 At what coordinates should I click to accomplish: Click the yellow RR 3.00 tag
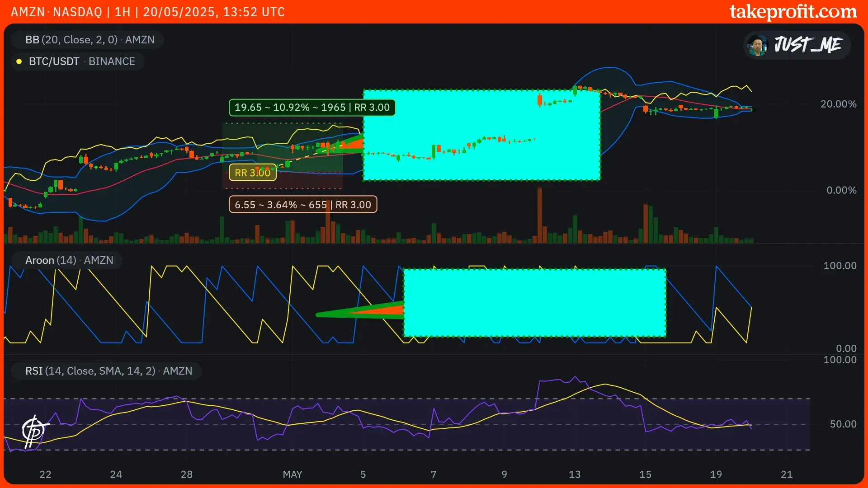pyautogui.click(x=252, y=173)
